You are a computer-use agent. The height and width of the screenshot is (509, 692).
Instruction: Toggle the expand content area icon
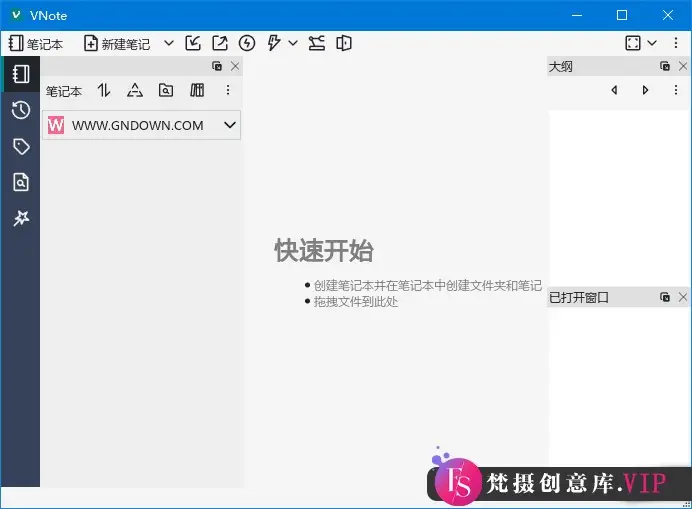tap(633, 43)
